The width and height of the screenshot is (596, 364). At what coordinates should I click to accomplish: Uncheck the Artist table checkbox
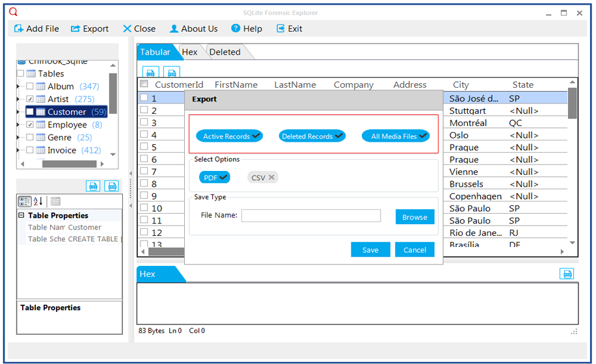point(30,99)
